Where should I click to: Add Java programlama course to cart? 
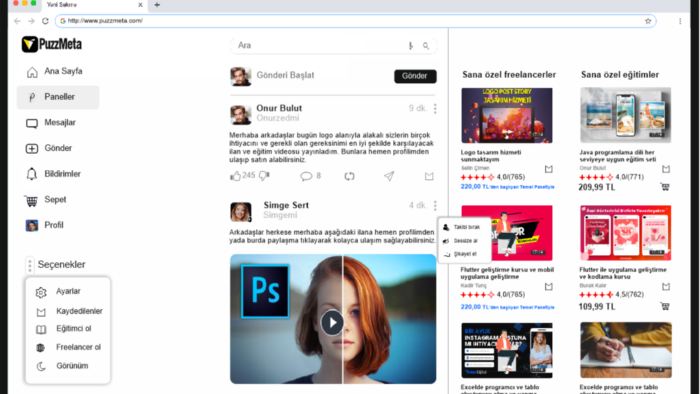665,187
